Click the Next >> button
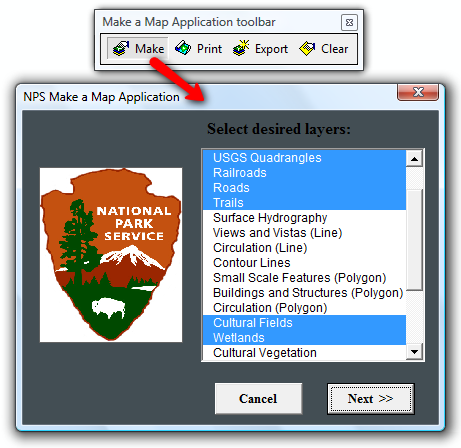The height and width of the screenshot is (448, 461). pyautogui.click(x=371, y=399)
